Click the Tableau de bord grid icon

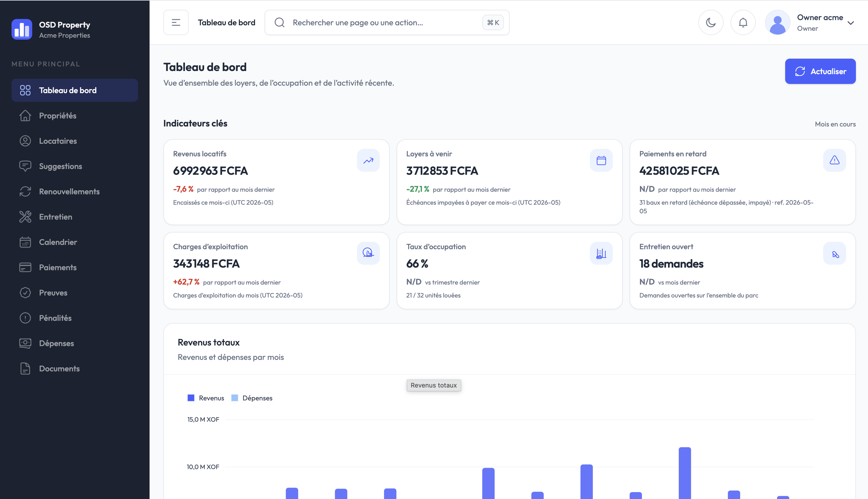[x=25, y=91]
